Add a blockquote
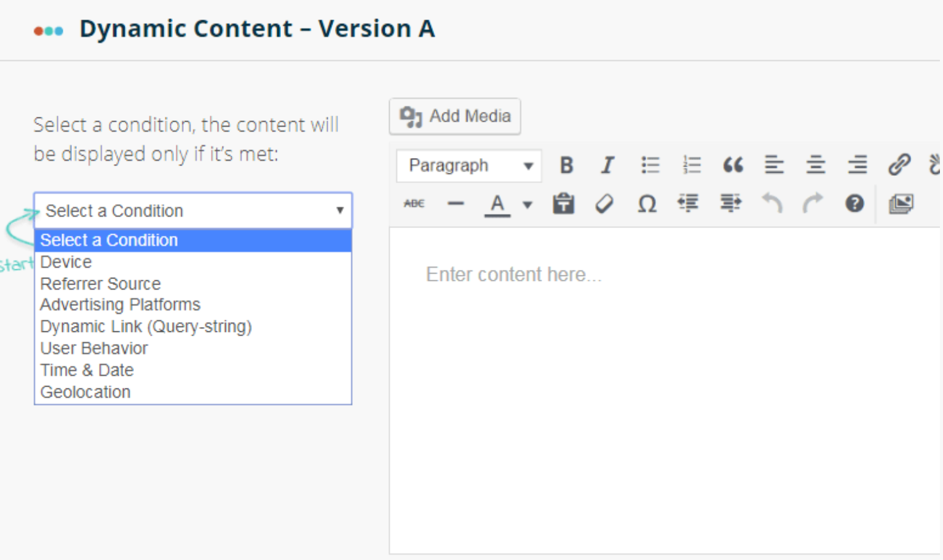943x560 pixels. [733, 165]
